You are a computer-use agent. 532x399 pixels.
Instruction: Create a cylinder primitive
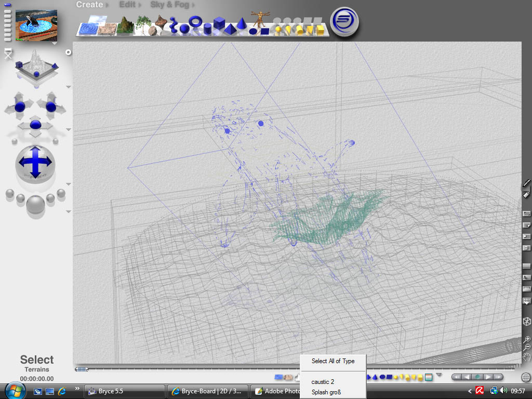(x=207, y=30)
